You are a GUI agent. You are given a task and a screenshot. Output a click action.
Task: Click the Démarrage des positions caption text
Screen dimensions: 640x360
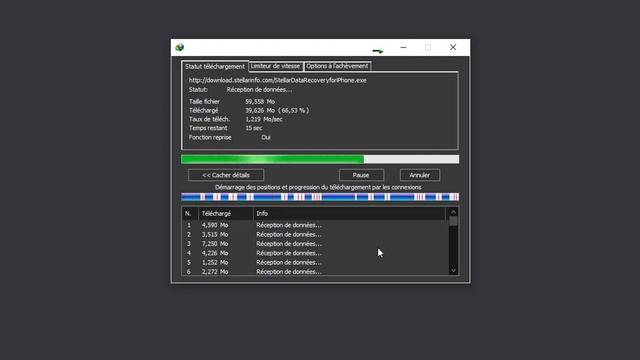pos(318,187)
